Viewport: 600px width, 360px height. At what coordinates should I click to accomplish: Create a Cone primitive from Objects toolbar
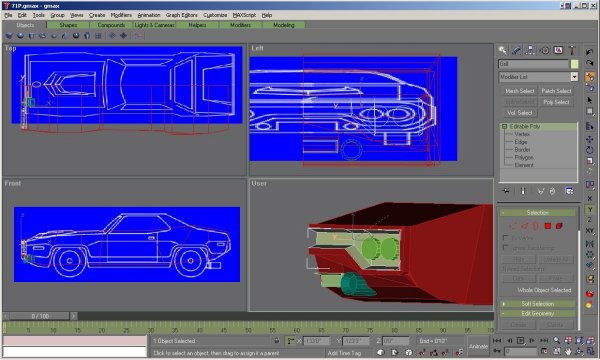pos(65,36)
